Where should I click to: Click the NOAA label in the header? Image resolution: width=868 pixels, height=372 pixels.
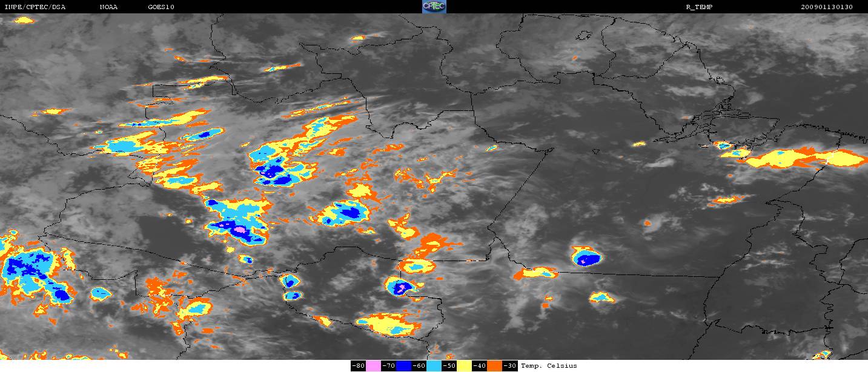(x=108, y=7)
